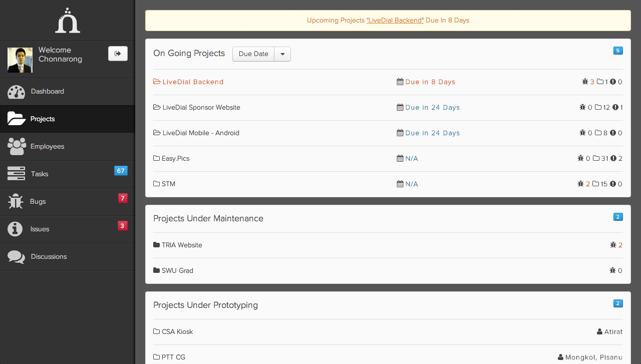Open the TRIA Website maintenance project

pos(182,245)
